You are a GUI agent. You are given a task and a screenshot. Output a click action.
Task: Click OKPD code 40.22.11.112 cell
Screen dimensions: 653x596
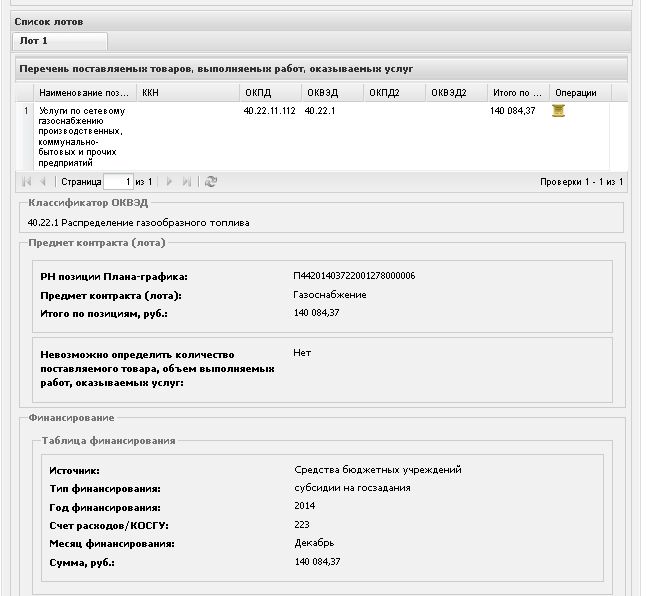pyautogui.click(x=269, y=111)
